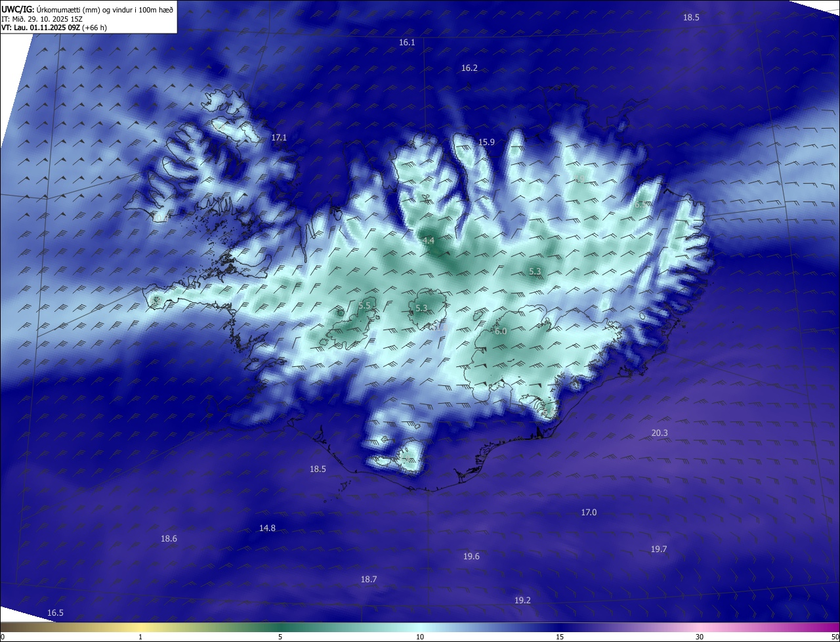Click the 20.3 value label
Screen dimensions: 840x642
click(660, 433)
